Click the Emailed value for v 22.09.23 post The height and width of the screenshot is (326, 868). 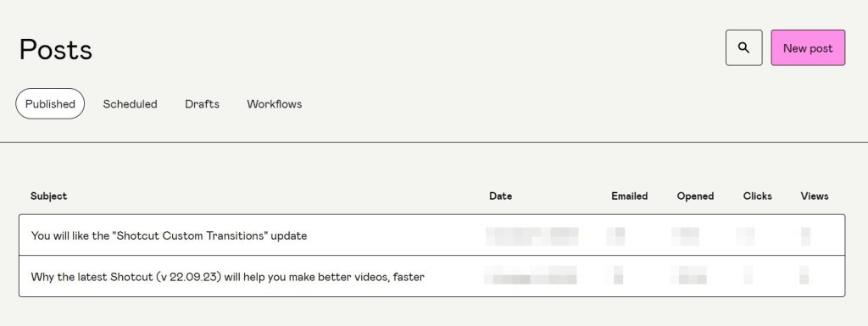615,275
